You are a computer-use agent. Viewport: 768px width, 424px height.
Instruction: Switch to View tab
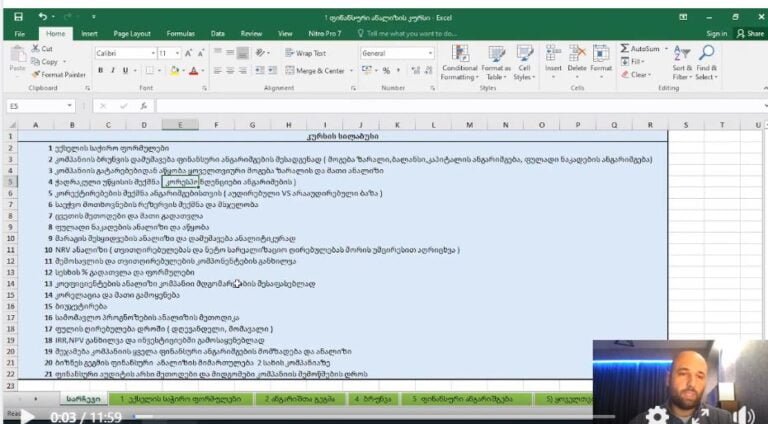point(285,34)
